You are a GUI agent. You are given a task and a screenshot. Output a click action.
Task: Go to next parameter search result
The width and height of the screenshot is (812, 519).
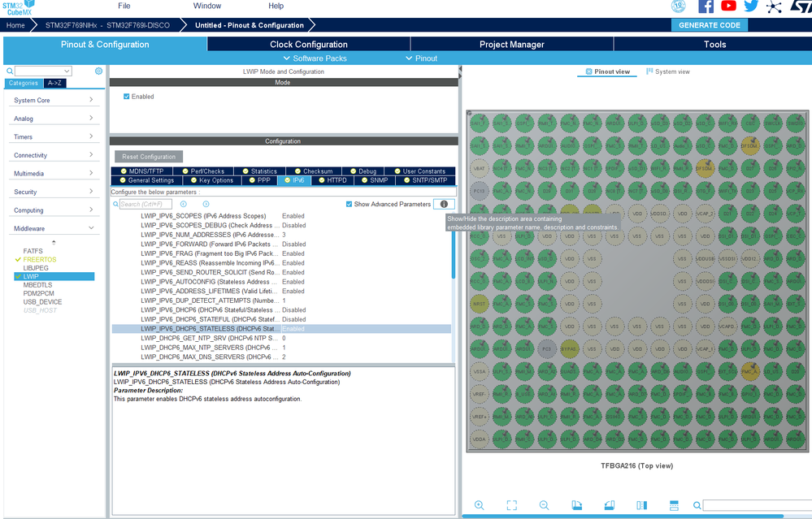(x=206, y=204)
